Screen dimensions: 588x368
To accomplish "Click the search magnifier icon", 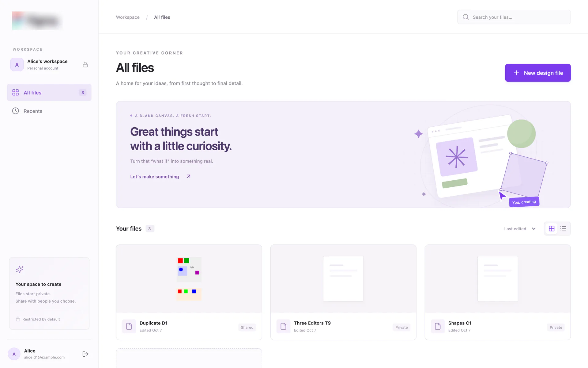I will click(x=466, y=17).
